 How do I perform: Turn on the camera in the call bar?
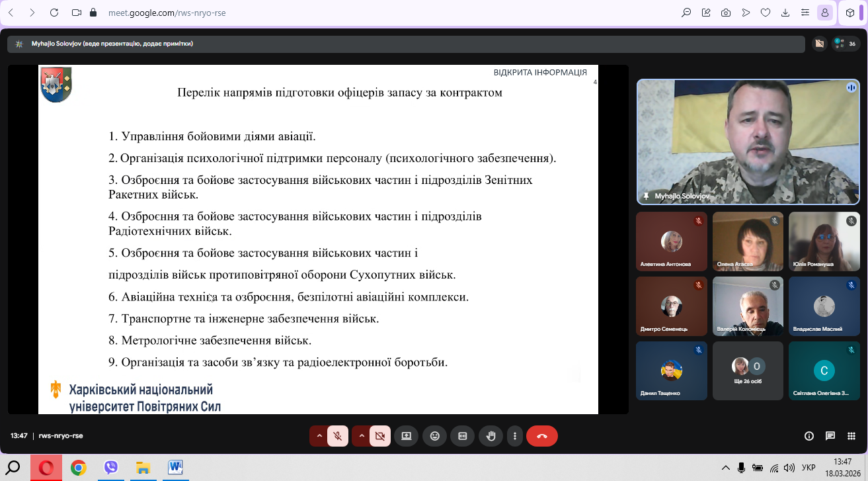(x=379, y=436)
